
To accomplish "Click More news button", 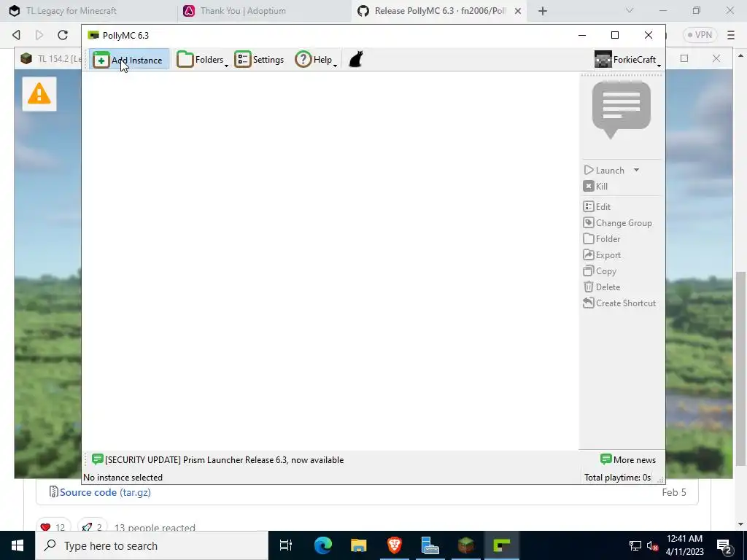I will [628, 460].
